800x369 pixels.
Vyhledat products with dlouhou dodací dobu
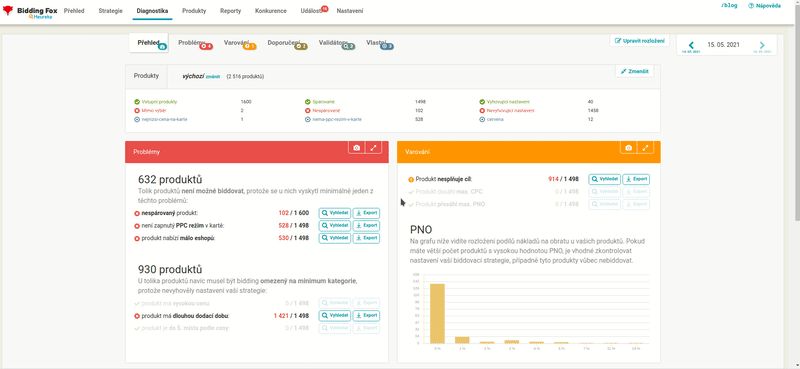pyautogui.click(x=335, y=315)
